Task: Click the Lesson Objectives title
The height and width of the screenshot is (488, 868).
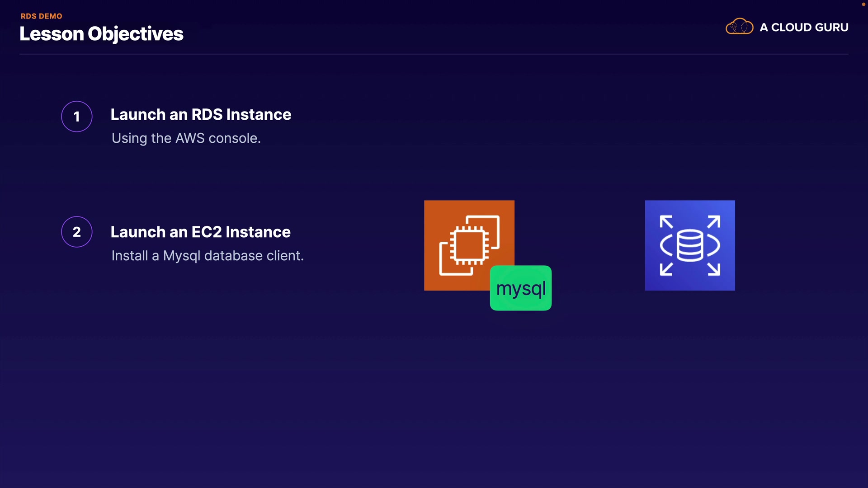Action: 101,34
